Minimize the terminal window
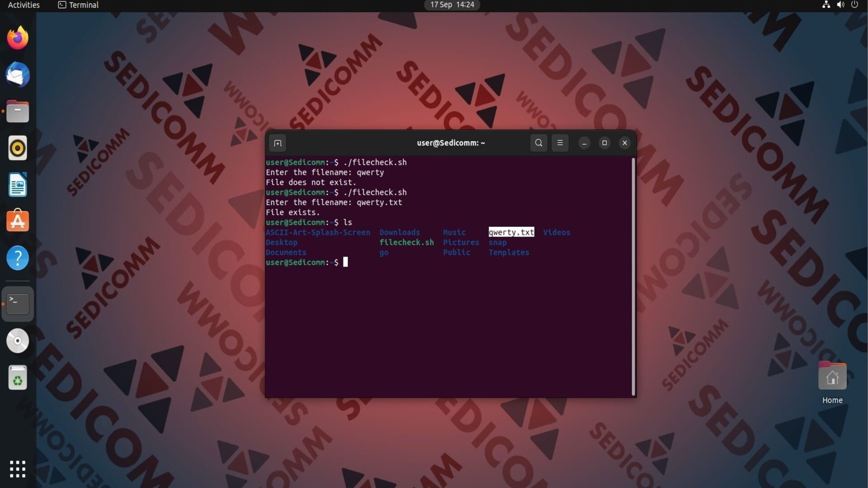Screen dimensions: 868x488 point(584,143)
